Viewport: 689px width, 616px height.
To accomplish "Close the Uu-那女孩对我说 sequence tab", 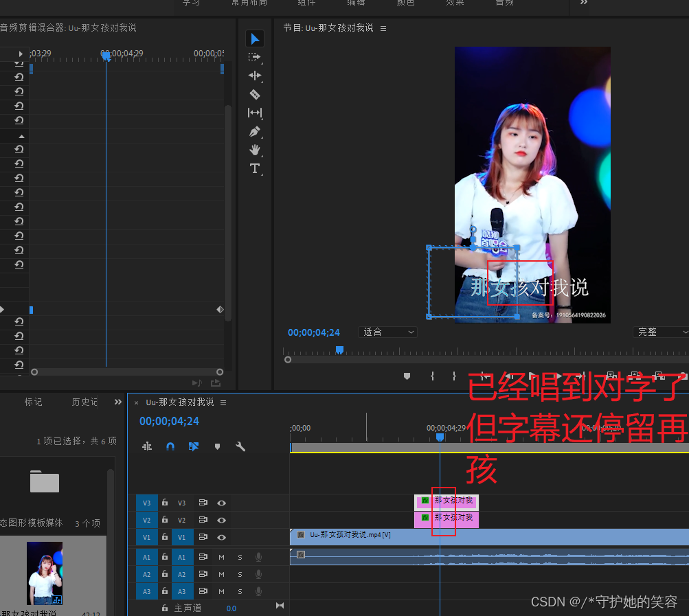I will pyautogui.click(x=136, y=402).
